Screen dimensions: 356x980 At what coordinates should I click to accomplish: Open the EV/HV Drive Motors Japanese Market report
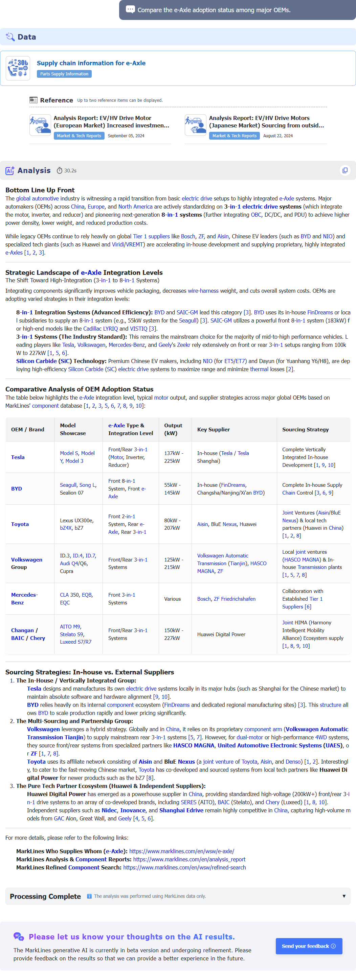pos(266,122)
